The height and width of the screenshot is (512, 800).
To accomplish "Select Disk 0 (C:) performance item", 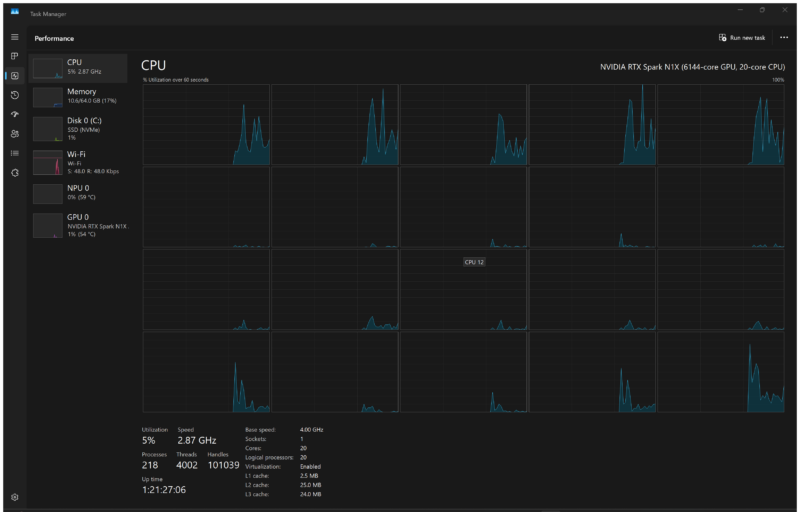I will pos(78,129).
